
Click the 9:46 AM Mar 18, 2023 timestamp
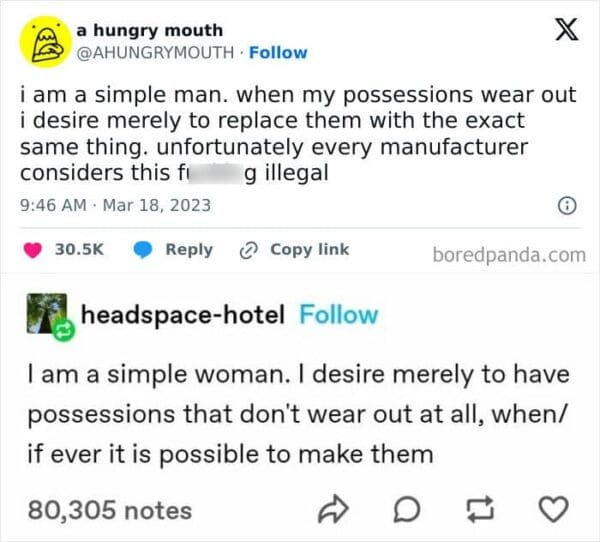(x=115, y=205)
